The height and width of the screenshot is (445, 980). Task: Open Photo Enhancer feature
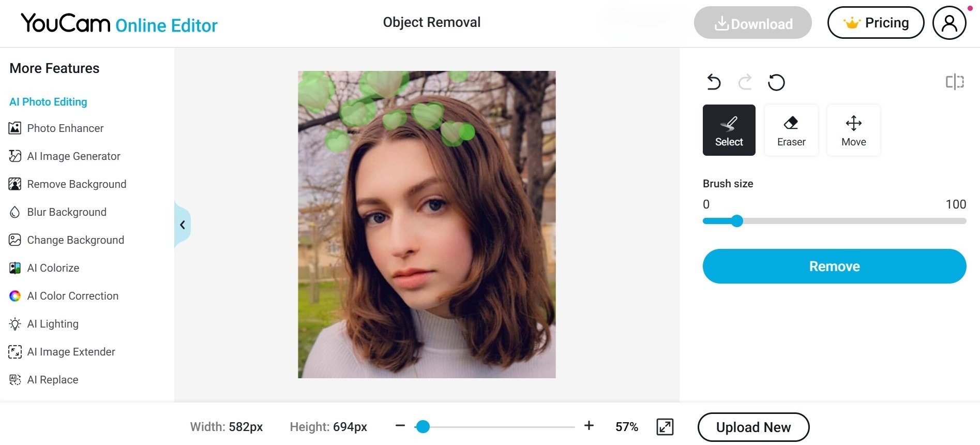click(65, 128)
